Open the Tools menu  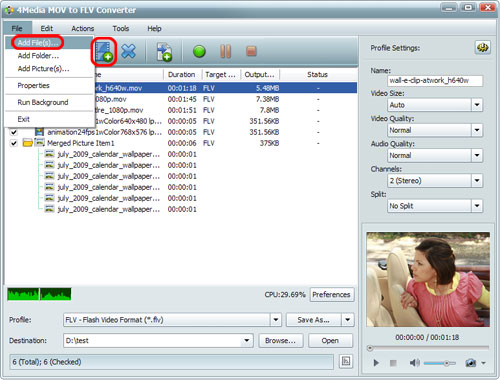[x=121, y=28]
